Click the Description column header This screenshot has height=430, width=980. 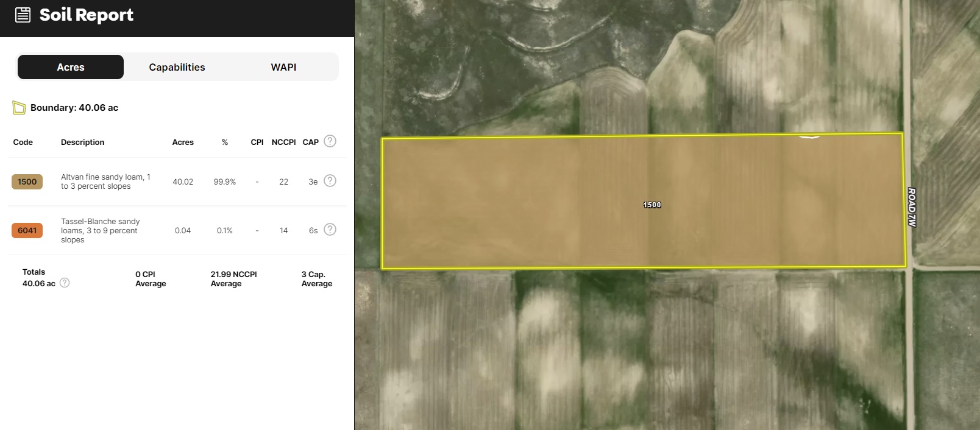pyautogui.click(x=82, y=142)
